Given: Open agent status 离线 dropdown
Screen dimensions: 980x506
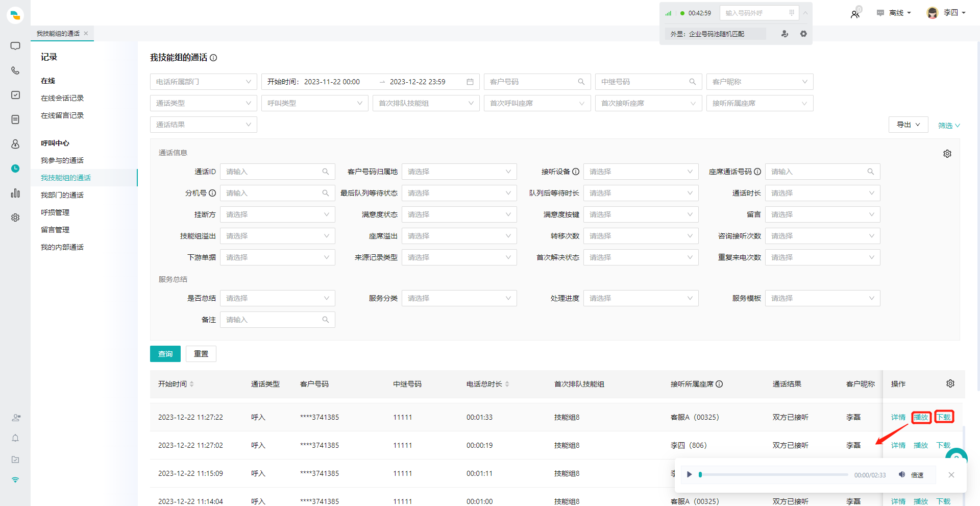Looking at the screenshot, I should tap(894, 13).
